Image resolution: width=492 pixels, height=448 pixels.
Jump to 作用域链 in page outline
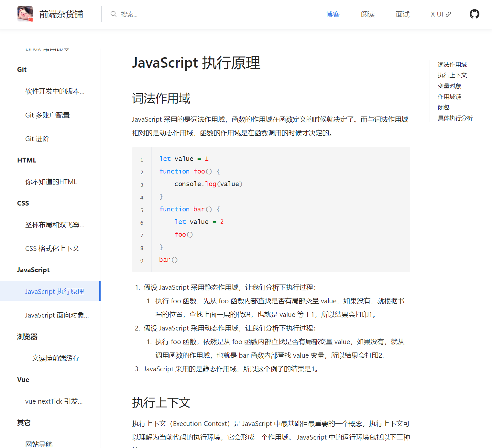click(x=449, y=97)
